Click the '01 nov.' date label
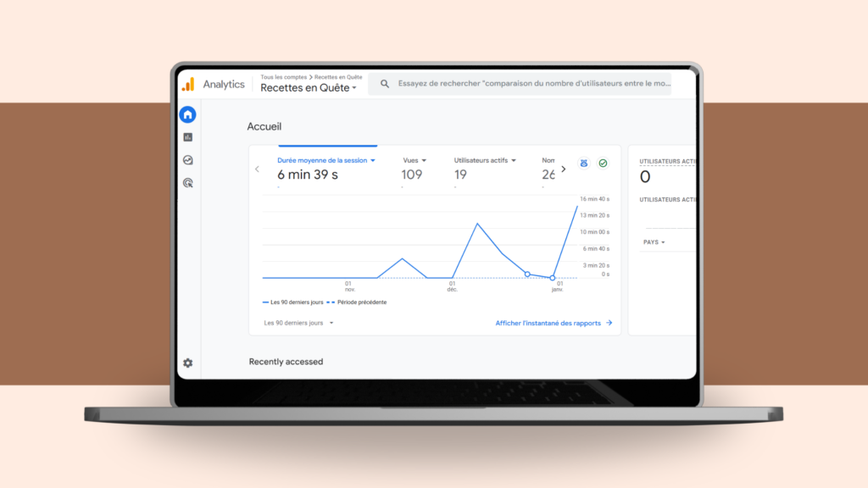The height and width of the screenshot is (488, 868). (x=349, y=286)
